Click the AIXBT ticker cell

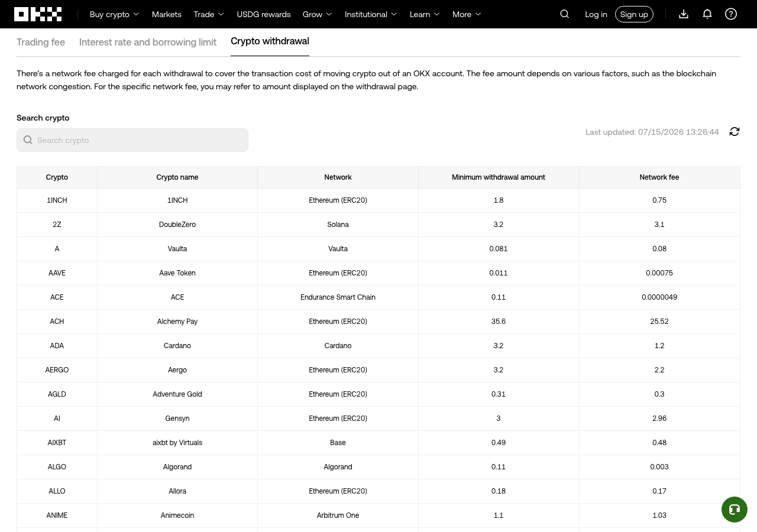[57, 443]
